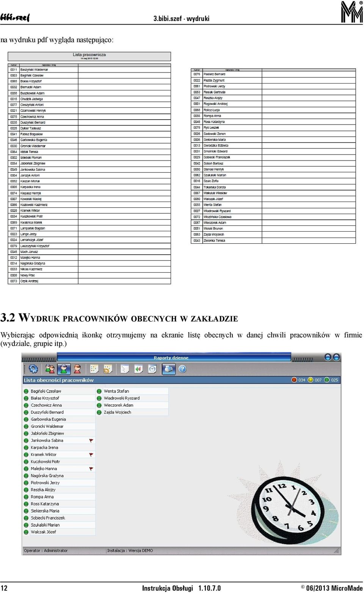This screenshot has width=364, height=593.
Task: Select employee Sobiecki Franciszek
Action: pos(48,518)
